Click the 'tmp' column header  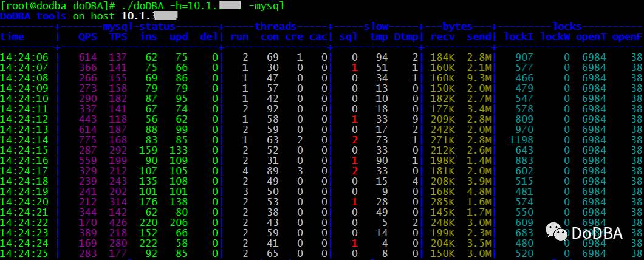[x=379, y=36]
